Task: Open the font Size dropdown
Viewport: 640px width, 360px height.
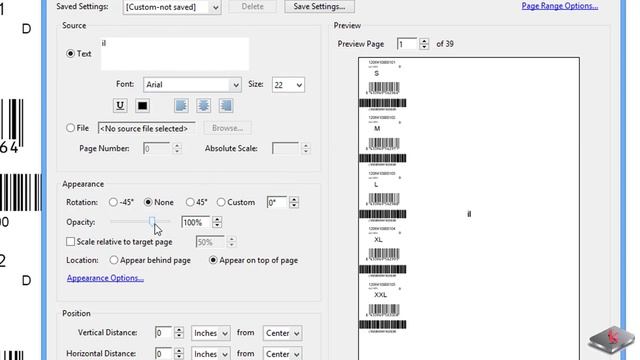Action: coord(288,85)
